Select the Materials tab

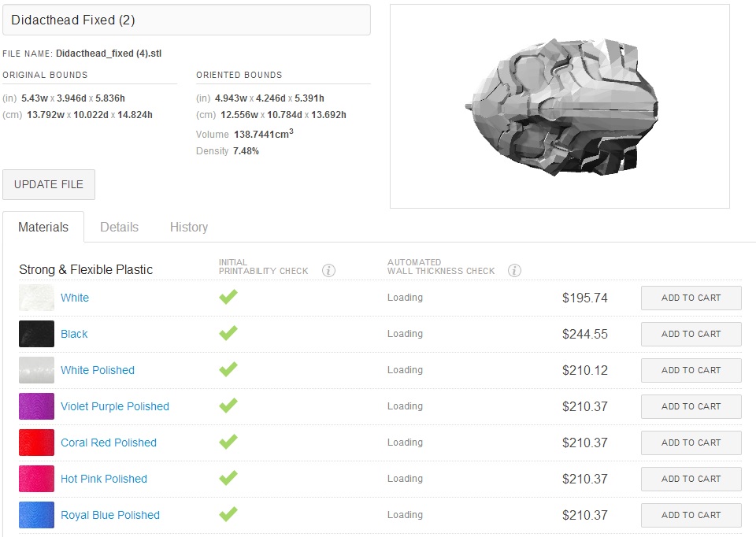43,227
